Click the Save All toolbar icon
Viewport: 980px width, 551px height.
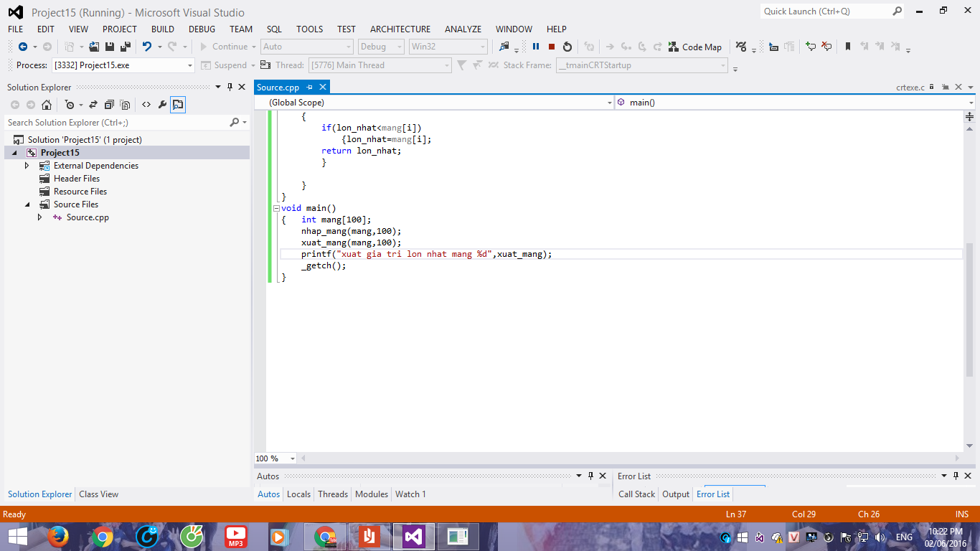coord(126,47)
